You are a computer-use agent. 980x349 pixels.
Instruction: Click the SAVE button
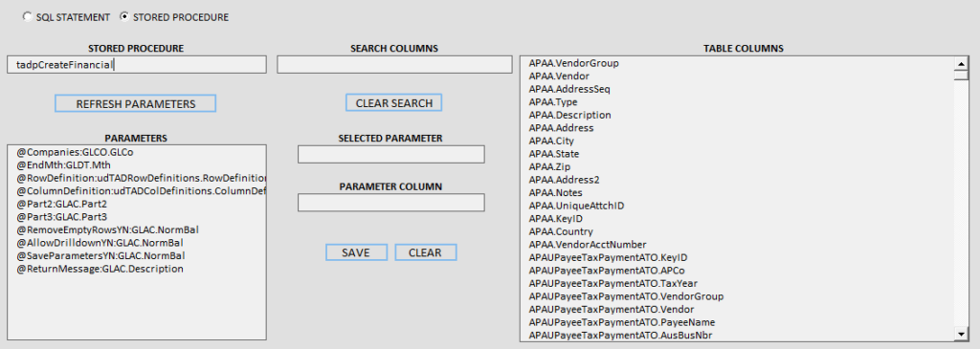click(356, 252)
